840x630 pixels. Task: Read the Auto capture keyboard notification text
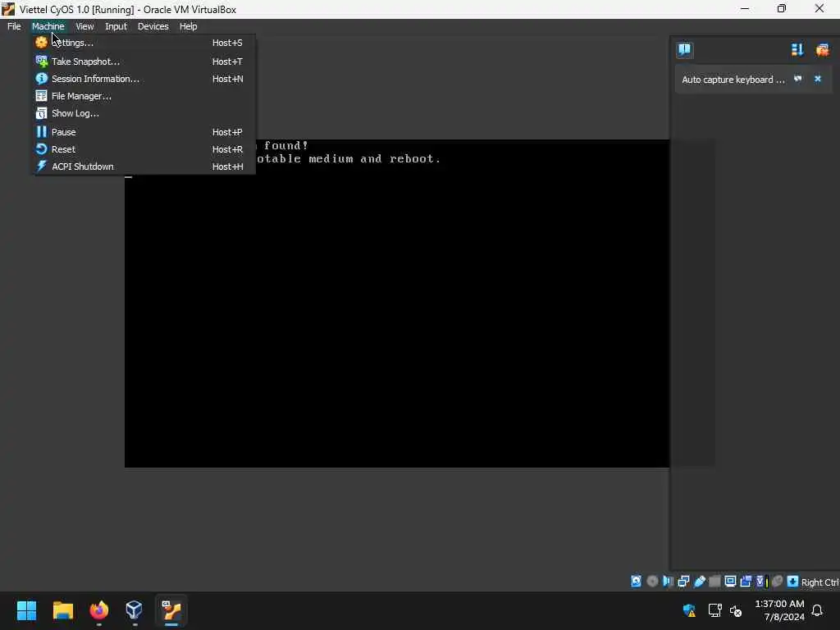(733, 80)
